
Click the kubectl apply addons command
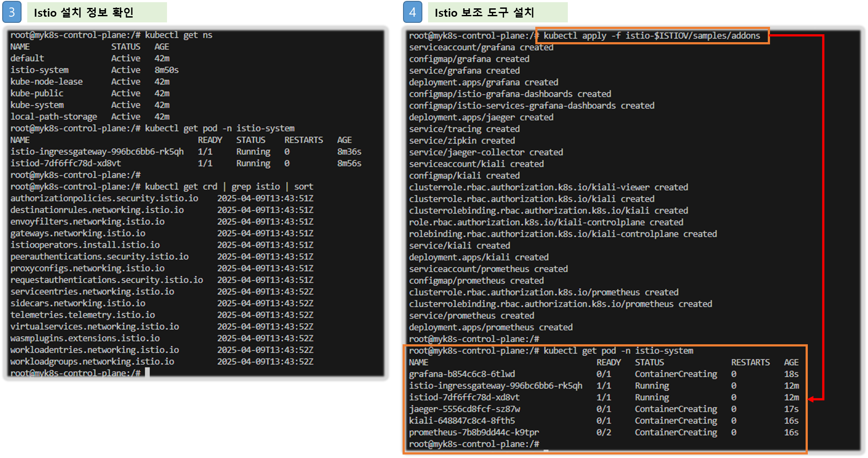click(652, 36)
